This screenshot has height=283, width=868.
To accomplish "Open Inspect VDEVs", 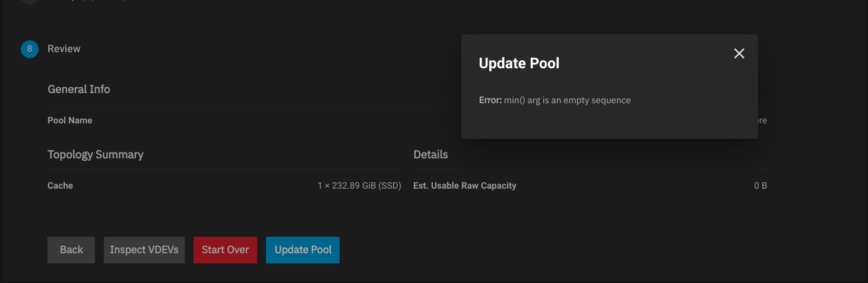I will (x=144, y=250).
